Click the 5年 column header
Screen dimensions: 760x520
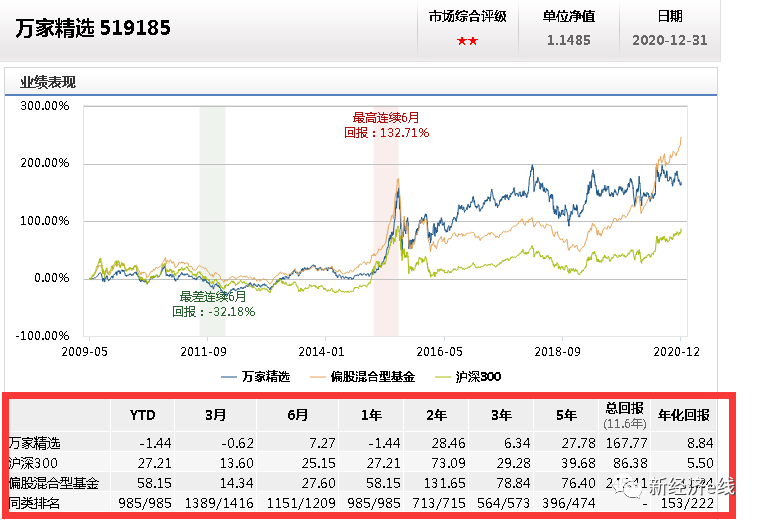coord(566,416)
